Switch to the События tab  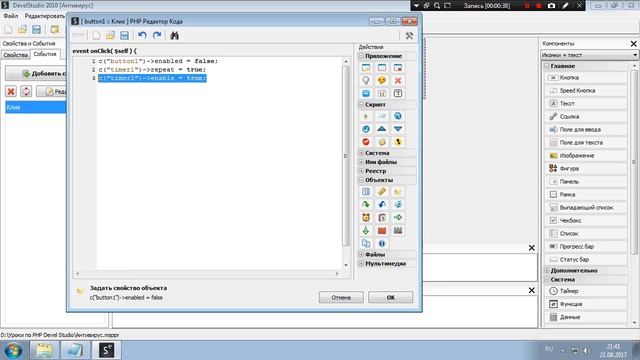(45, 54)
